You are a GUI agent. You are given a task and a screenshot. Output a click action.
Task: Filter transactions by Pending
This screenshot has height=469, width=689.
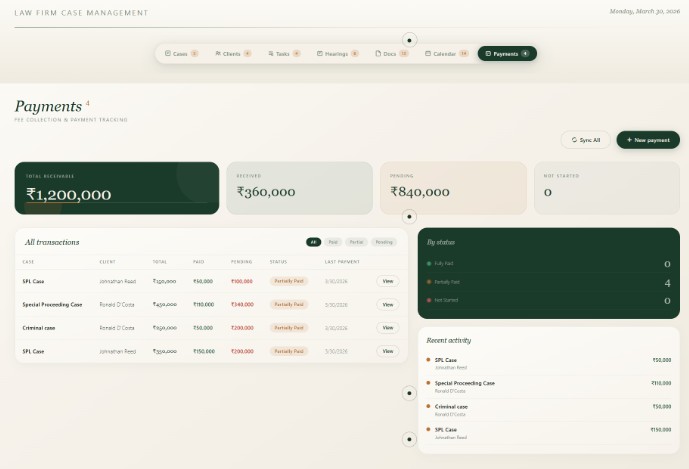384,242
